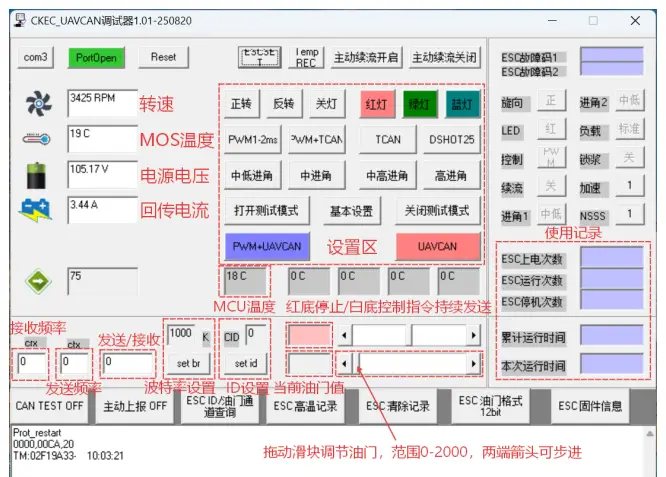Image resolution: width=666 pixels, height=477 pixels.
Task: Click the green battery voltage icon
Action: (x=35, y=175)
